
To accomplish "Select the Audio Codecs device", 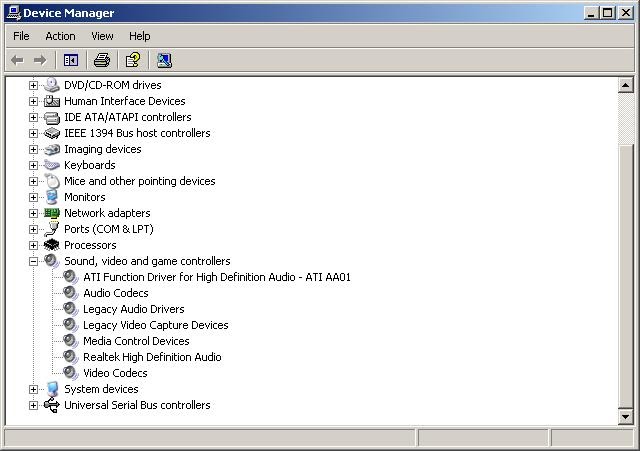I will coord(116,293).
